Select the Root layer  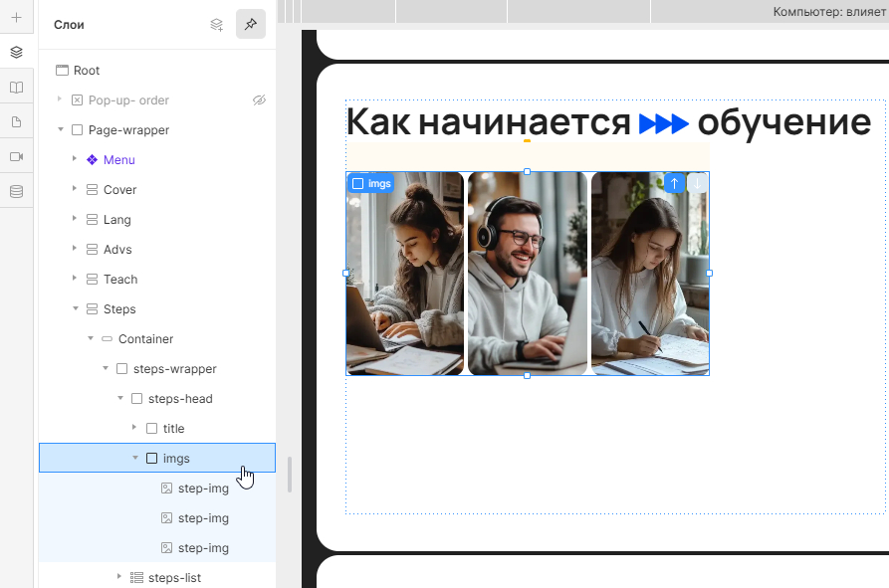click(x=86, y=71)
